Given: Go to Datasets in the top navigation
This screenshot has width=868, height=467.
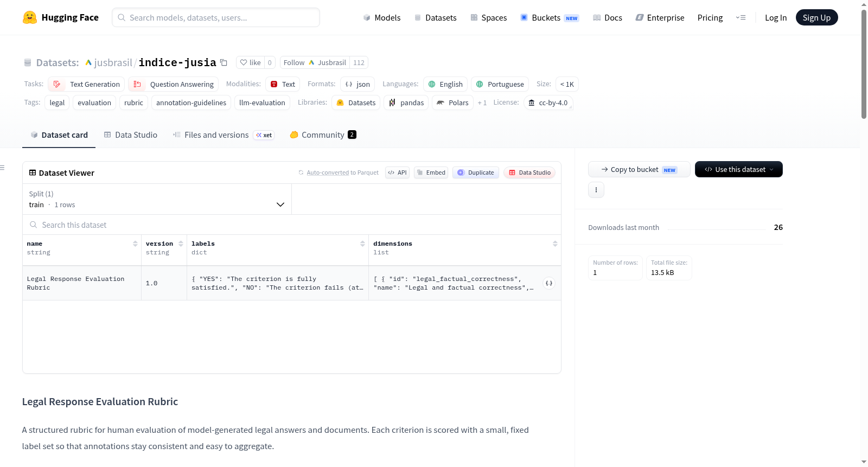Looking at the screenshot, I should [x=435, y=17].
